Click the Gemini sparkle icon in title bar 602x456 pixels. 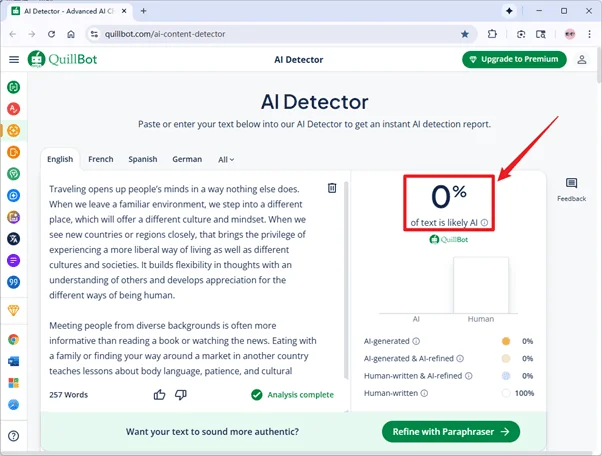pyautogui.click(x=509, y=11)
